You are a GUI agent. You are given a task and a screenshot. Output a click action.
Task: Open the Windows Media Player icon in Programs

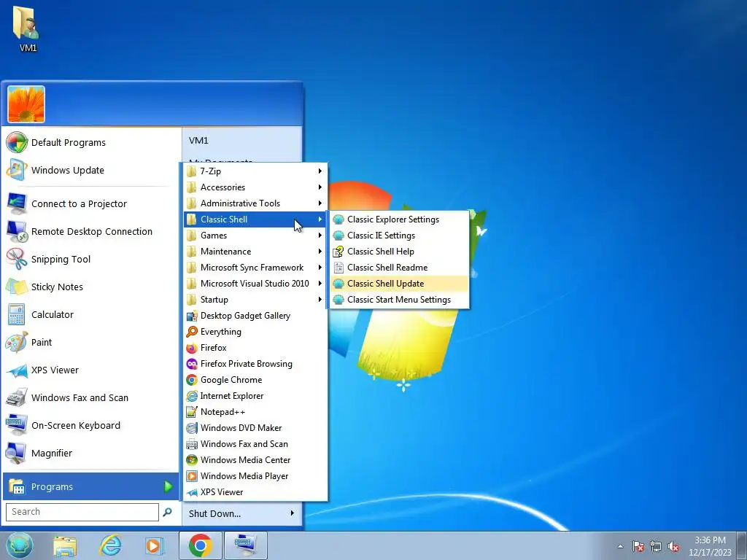pos(192,476)
